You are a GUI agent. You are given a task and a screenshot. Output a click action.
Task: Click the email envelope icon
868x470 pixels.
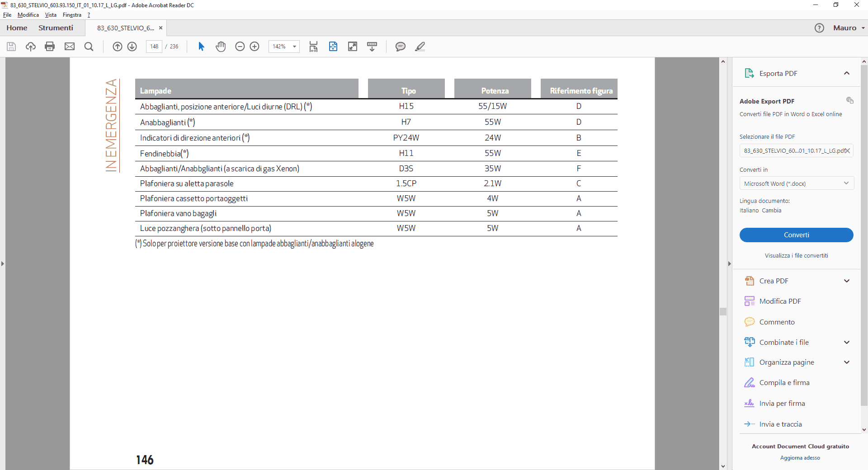[69, 47]
